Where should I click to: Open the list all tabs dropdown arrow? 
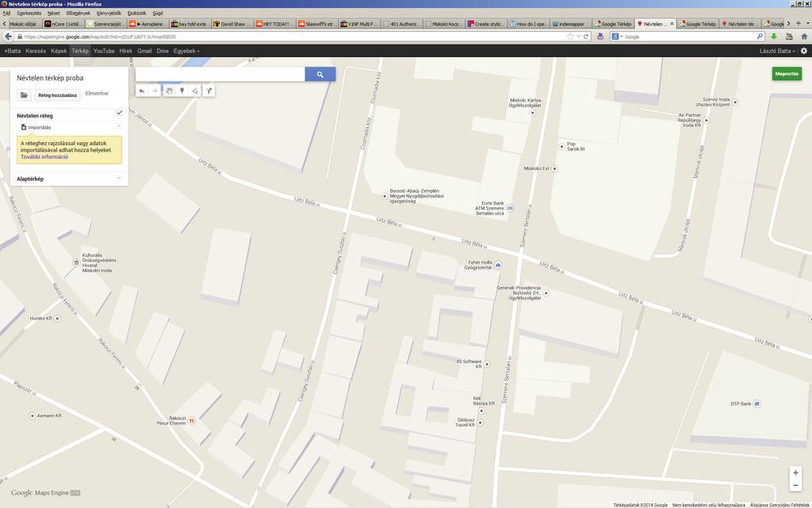pyautogui.click(x=806, y=23)
